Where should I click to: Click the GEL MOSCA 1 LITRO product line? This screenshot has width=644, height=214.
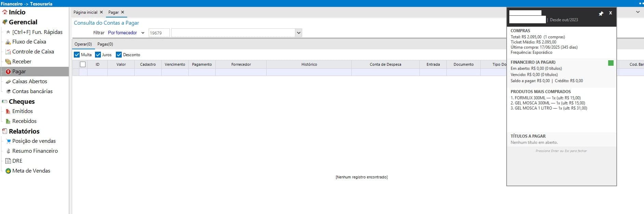(x=549, y=108)
